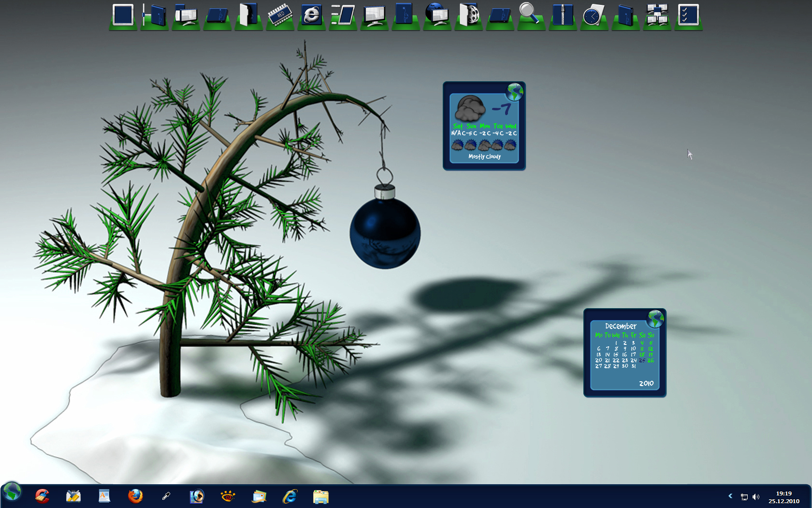Screen dimensions: 812x508
Task: Select date 20 on the calendar widget
Action: click(598, 360)
